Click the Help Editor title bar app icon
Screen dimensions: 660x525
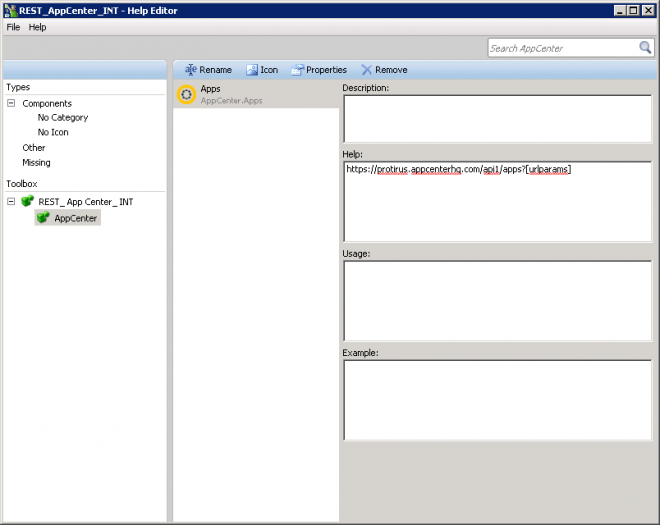(x=11, y=11)
